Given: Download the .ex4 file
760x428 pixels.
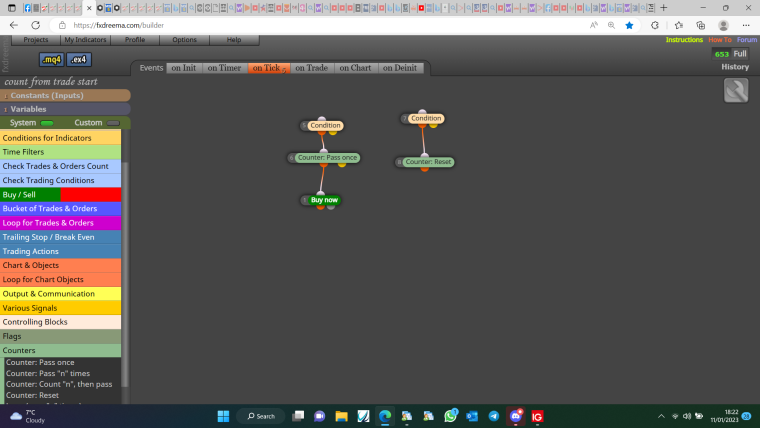Looking at the screenshot, I should pos(79,60).
